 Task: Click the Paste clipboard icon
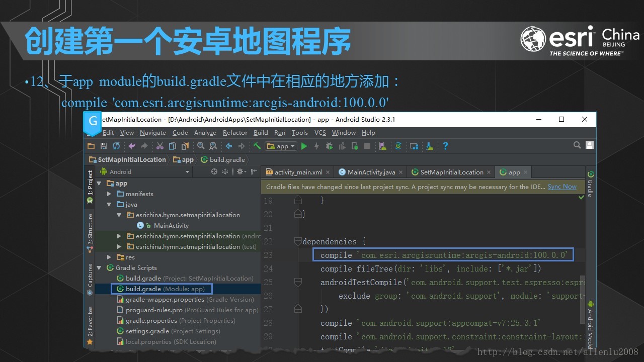point(185,146)
